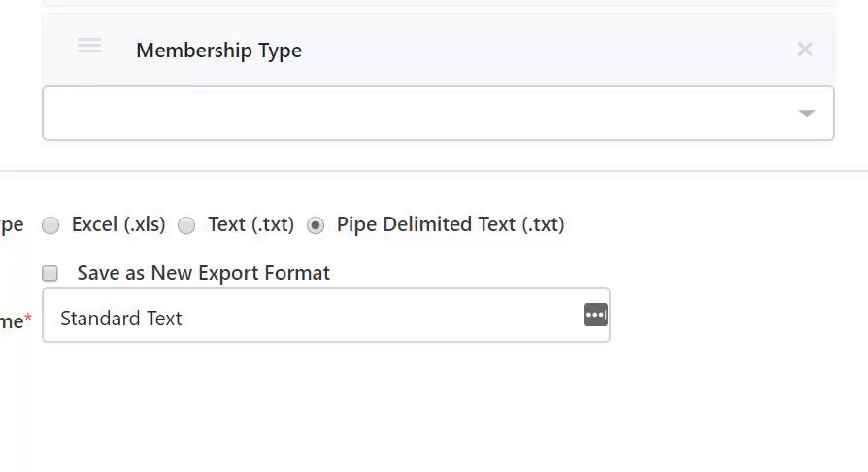Select the Excel (.xls) radio button

point(50,225)
